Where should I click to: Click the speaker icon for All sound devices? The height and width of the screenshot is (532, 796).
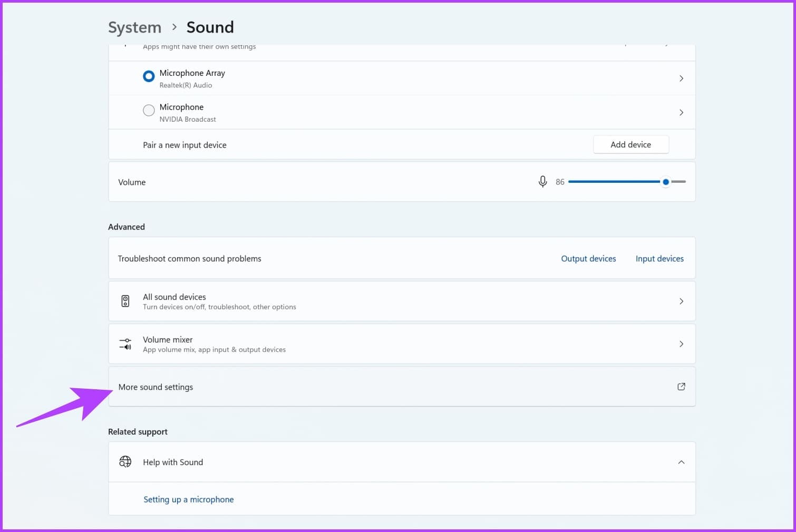(125, 301)
